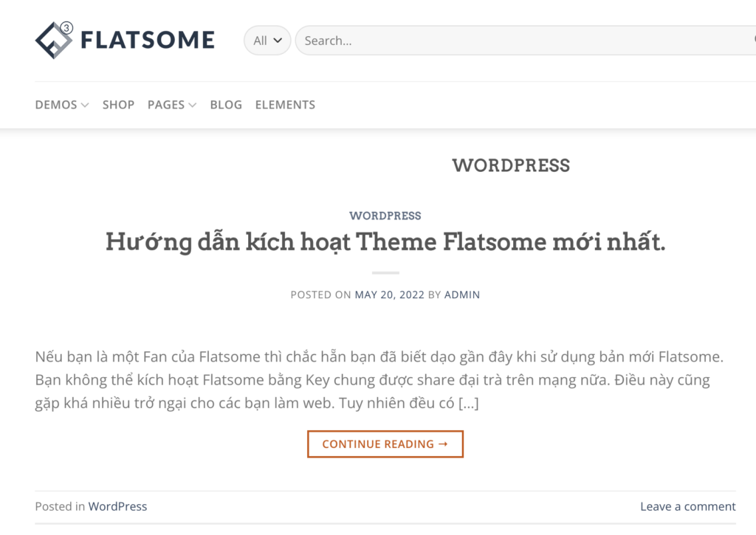756x535 pixels.
Task: Open the SHOP menu item
Action: pyautogui.click(x=118, y=105)
